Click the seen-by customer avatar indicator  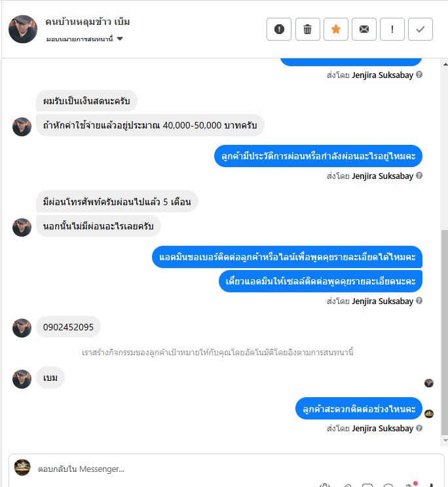429,383
